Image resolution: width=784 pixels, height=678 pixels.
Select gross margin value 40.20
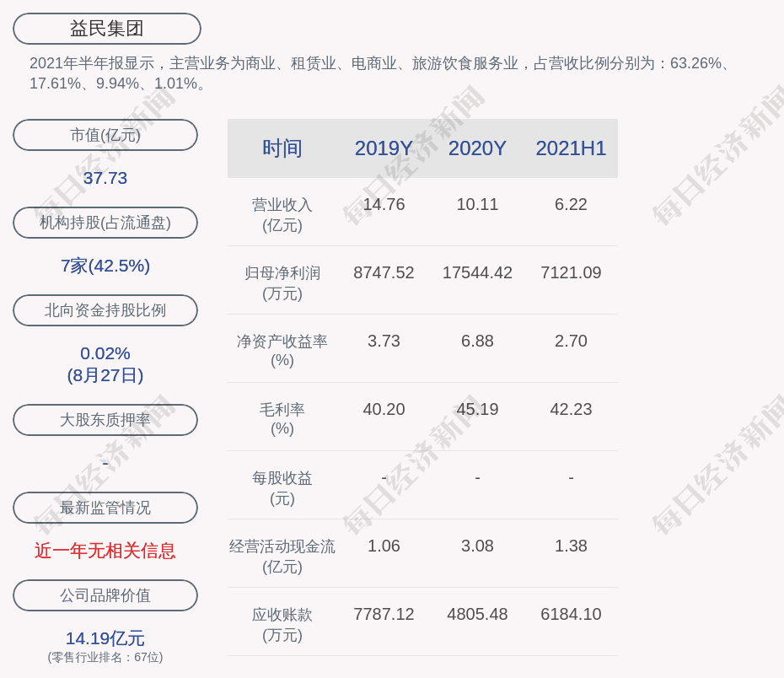(x=384, y=410)
